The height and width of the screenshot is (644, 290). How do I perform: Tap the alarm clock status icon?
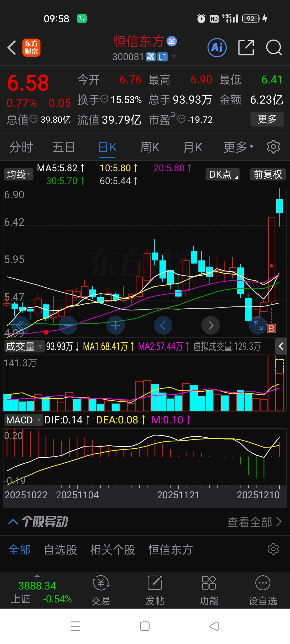point(201,19)
